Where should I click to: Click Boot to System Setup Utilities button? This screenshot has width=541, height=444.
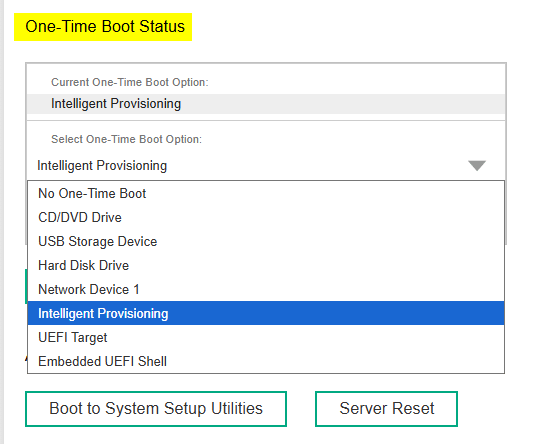[156, 409]
